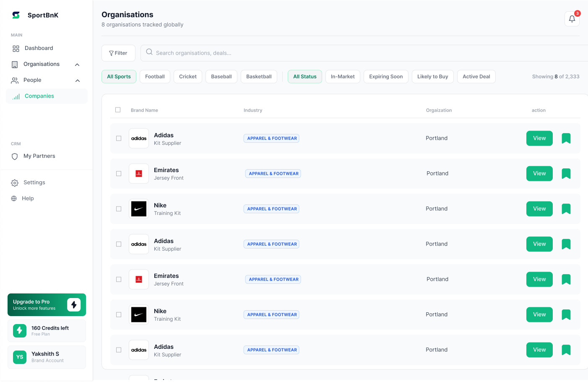Click the green credits lightning icon
The width and height of the screenshot is (588, 382).
tap(20, 331)
